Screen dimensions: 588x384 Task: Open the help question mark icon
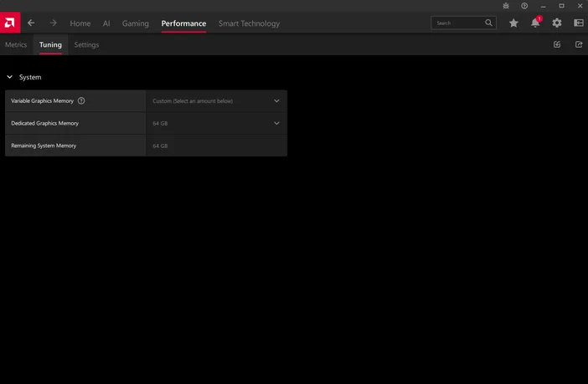coord(524,6)
